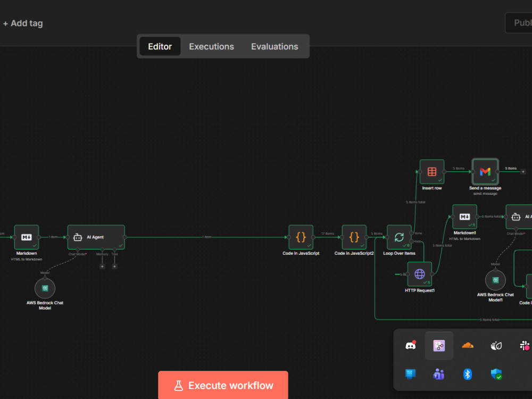Viewport: 532px width, 399px height.
Task: Open the Bluetooth tray icon
Action: [468, 374]
